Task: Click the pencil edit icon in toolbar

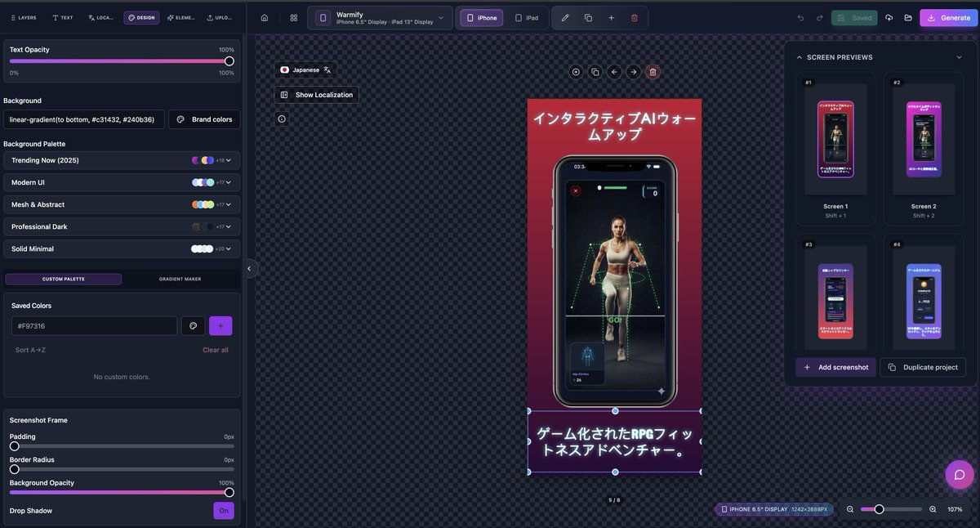Action: click(565, 18)
